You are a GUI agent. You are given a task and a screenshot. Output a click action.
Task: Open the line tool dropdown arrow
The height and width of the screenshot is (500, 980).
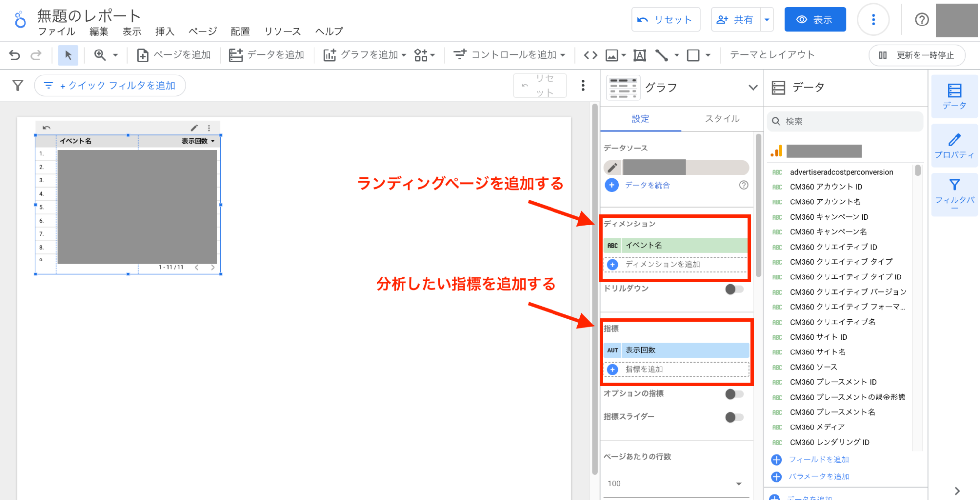tap(677, 55)
